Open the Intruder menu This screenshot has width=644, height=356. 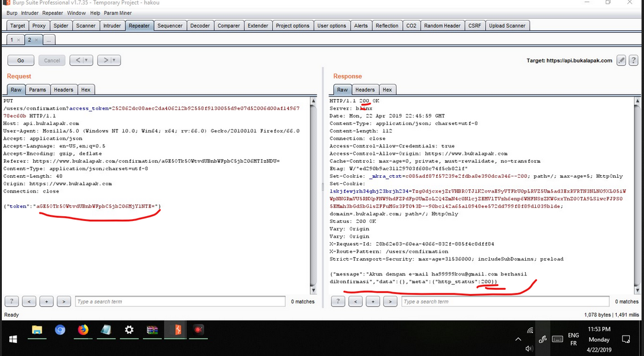pyautogui.click(x=30, y=13)
